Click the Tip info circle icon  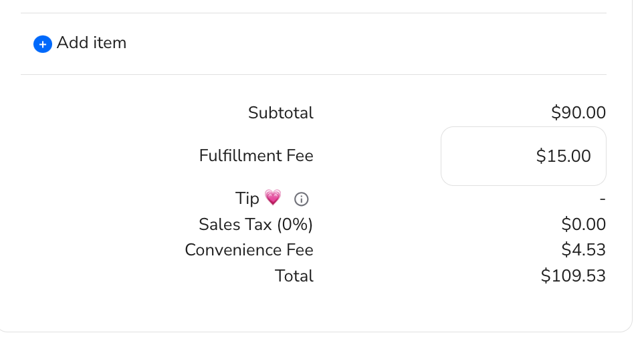(302, 199)
